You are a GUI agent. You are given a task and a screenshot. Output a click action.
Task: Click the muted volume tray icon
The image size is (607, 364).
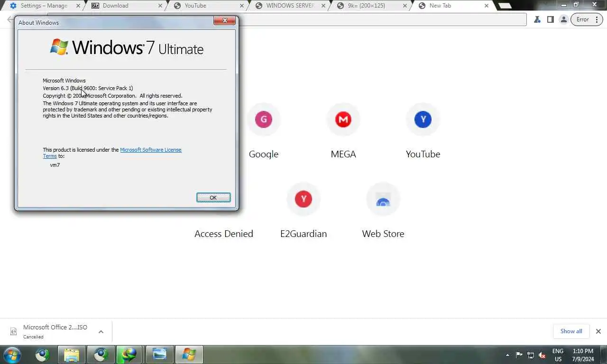point(542,355)
